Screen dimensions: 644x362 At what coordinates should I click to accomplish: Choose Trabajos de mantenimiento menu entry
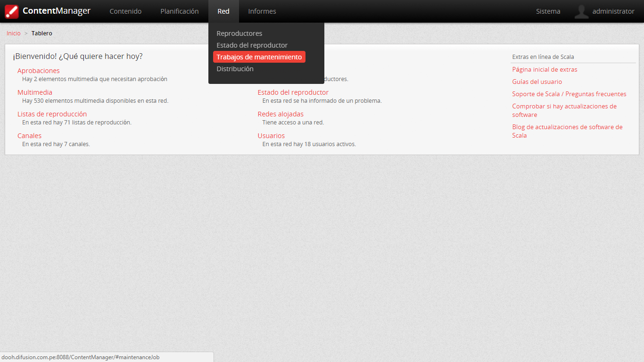(x=259, y=57)
